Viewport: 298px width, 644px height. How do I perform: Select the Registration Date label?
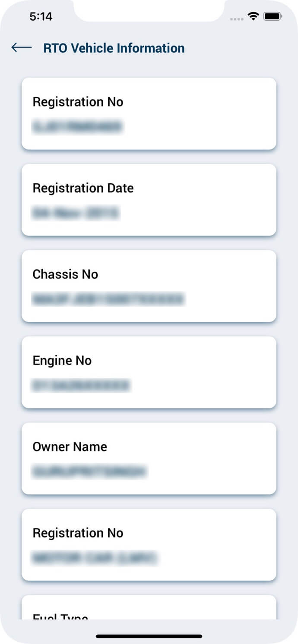83,188
